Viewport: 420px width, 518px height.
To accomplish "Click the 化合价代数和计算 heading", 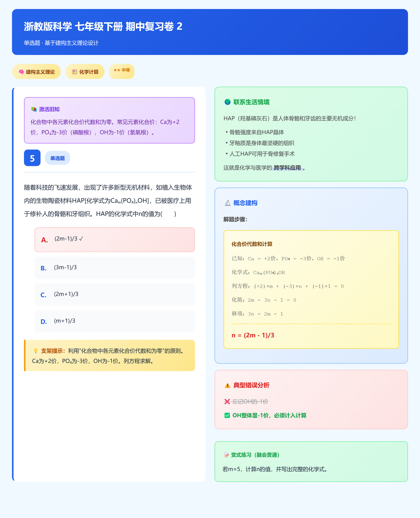I will pos(252,244).
